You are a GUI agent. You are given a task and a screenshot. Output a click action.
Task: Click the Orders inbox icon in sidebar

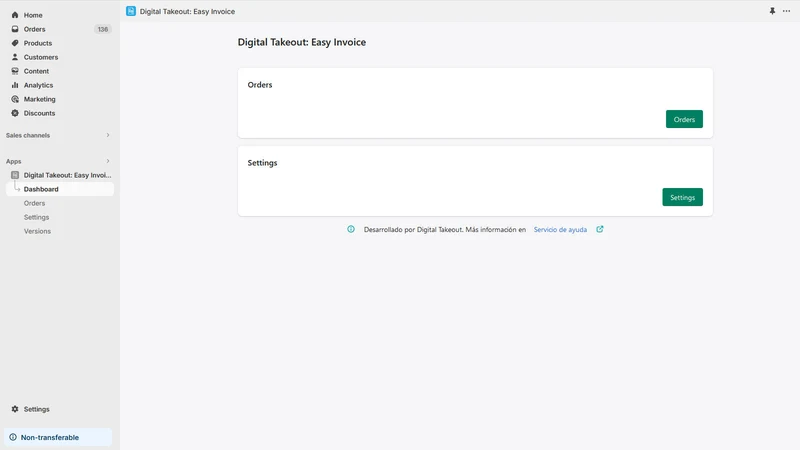coord(15,29)
